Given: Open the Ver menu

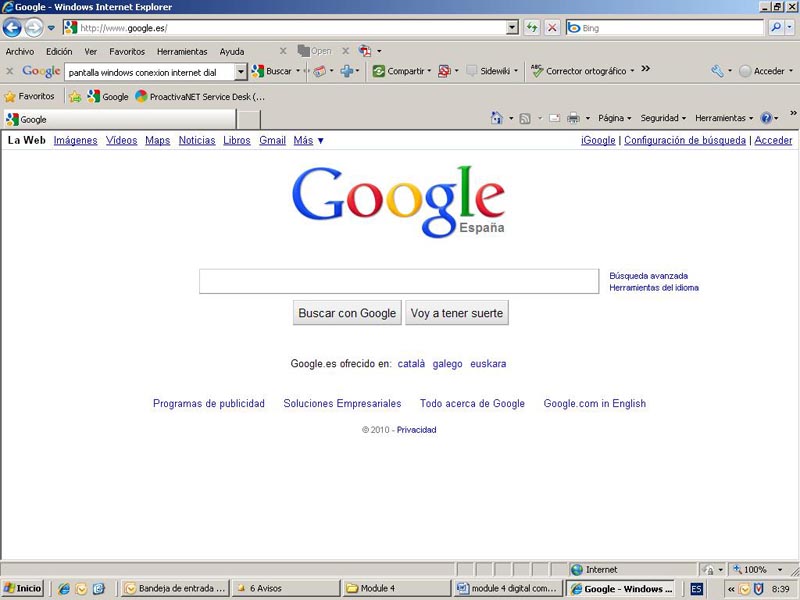Looking at the screenshot, I should click(91, 52).
